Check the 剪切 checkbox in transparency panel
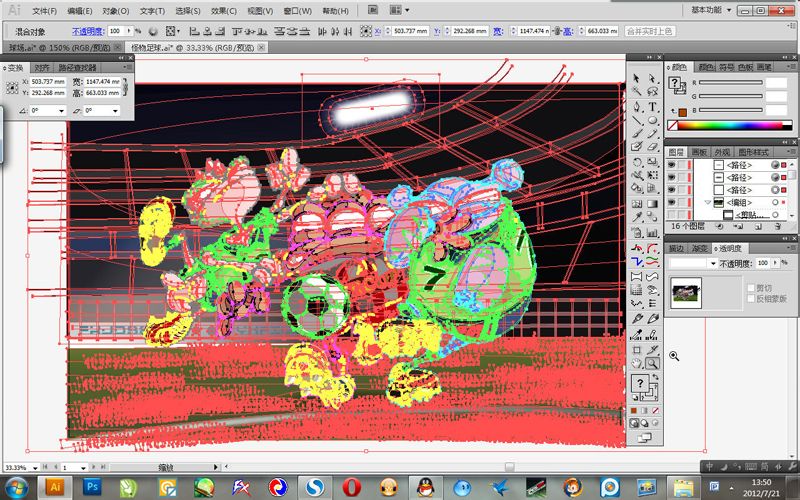The image size is (800, 500). pos(751,288)
